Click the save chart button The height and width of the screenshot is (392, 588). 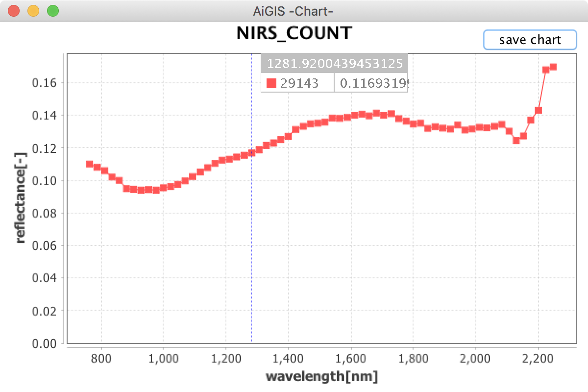[530, 40]
